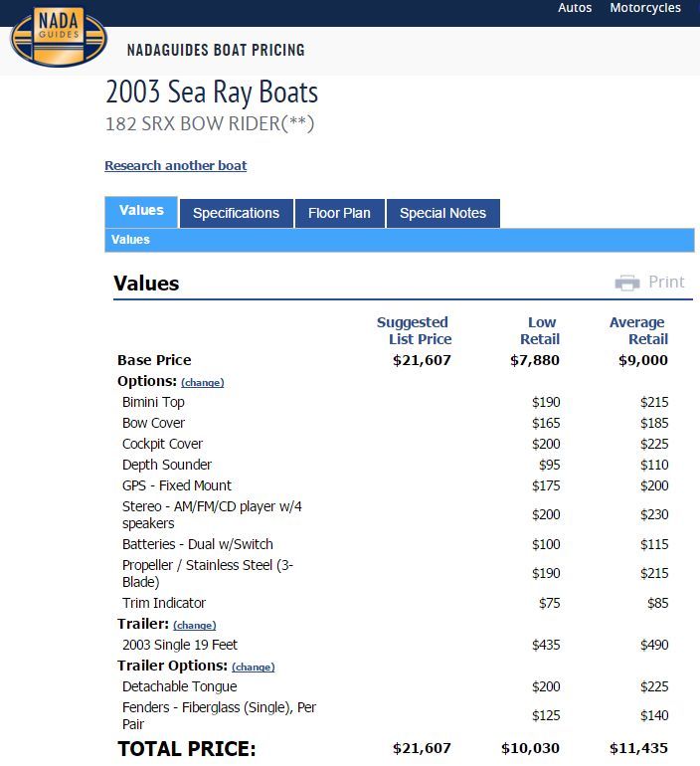Click the NADA Guides logo
This screenshot has height=766, width=700.
coord(59,37)
